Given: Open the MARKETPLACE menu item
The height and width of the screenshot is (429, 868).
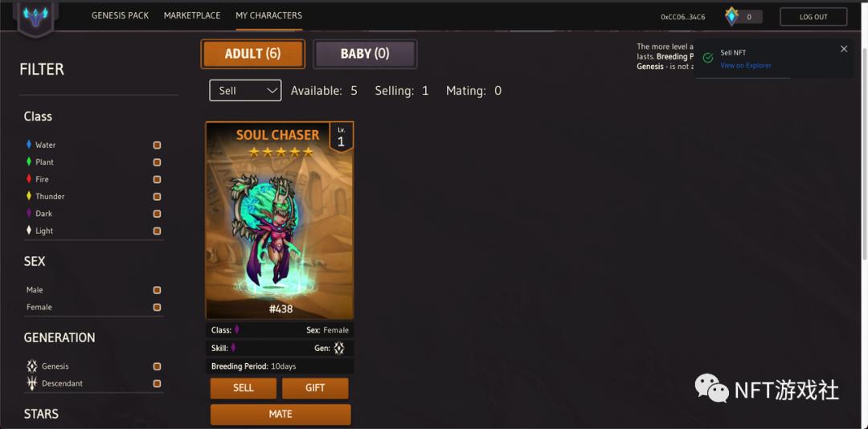Looking at the screenshot, I should coord(192,15).
